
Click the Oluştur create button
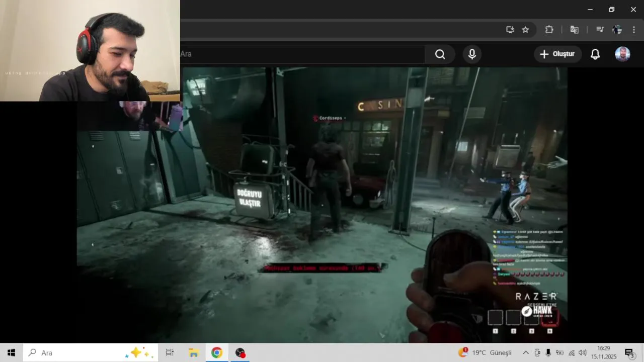click(557, 54)
